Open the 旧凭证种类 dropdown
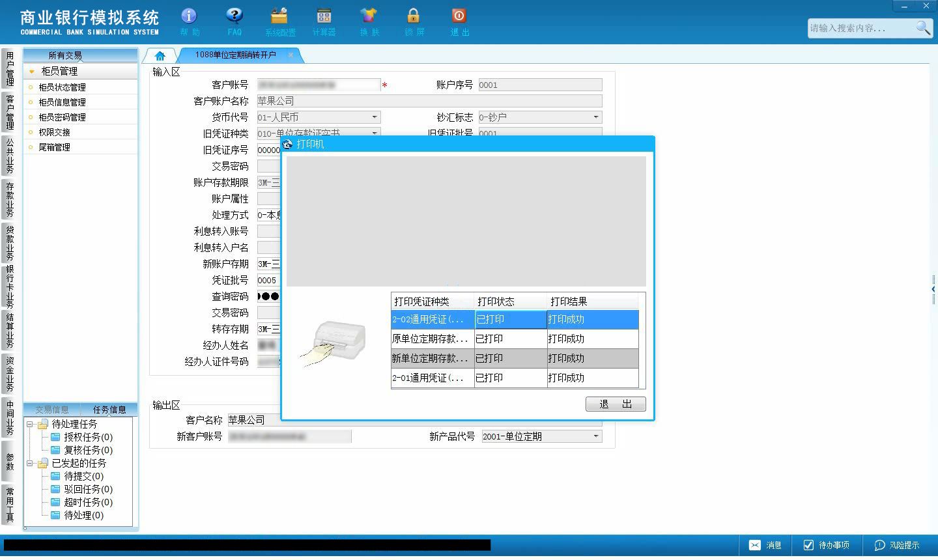938x560 pixels. click(x=375, y=133)
